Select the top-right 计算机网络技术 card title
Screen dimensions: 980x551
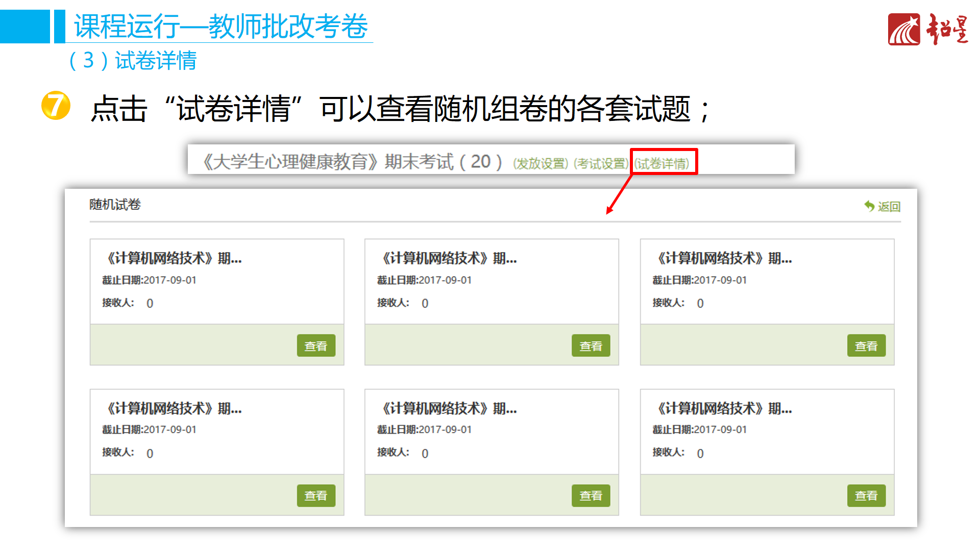pyautogui.click(x=724, y=258)
